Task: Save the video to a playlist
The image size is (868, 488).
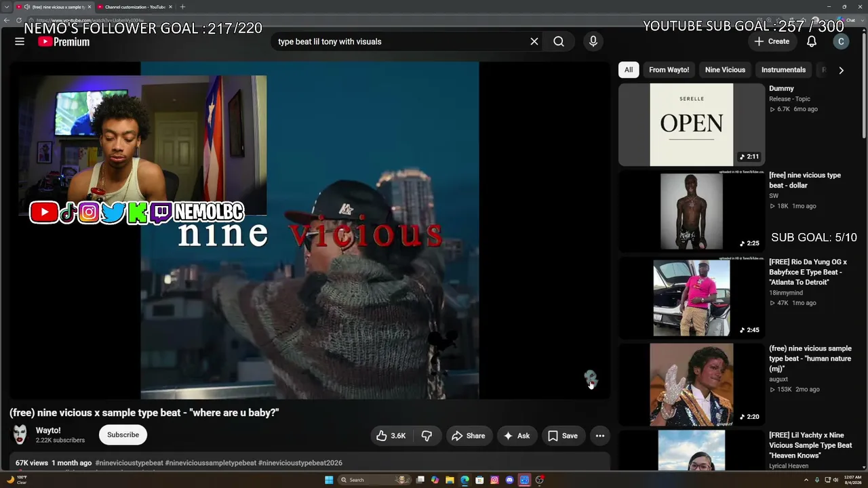Action: click(563, 436)
